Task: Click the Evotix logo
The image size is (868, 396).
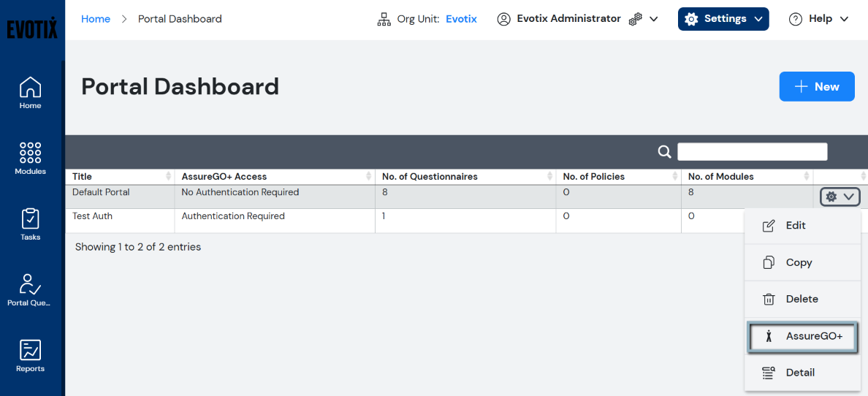Action: [32, 28]
